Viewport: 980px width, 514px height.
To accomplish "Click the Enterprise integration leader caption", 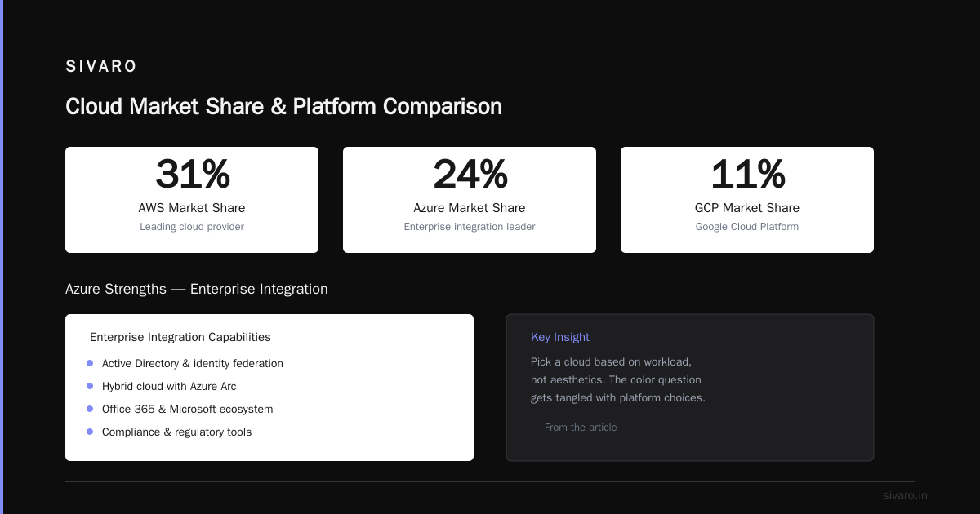I will (470, 227).
